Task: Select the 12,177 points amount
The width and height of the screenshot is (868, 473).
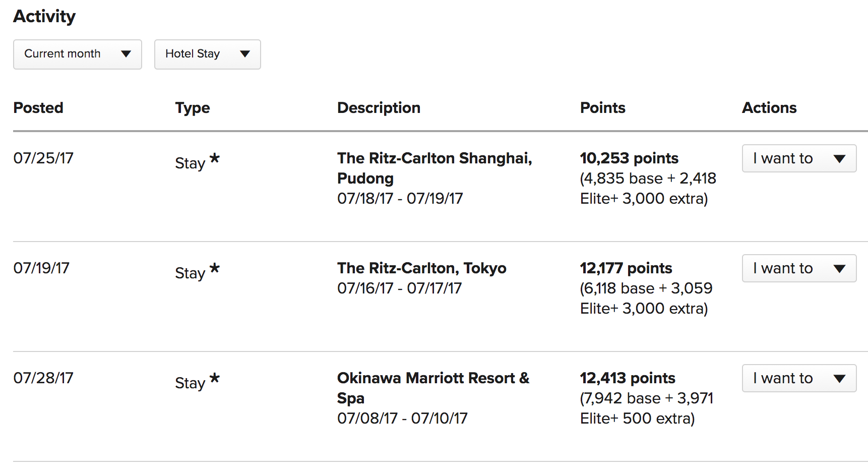Action: pos(626,268)
